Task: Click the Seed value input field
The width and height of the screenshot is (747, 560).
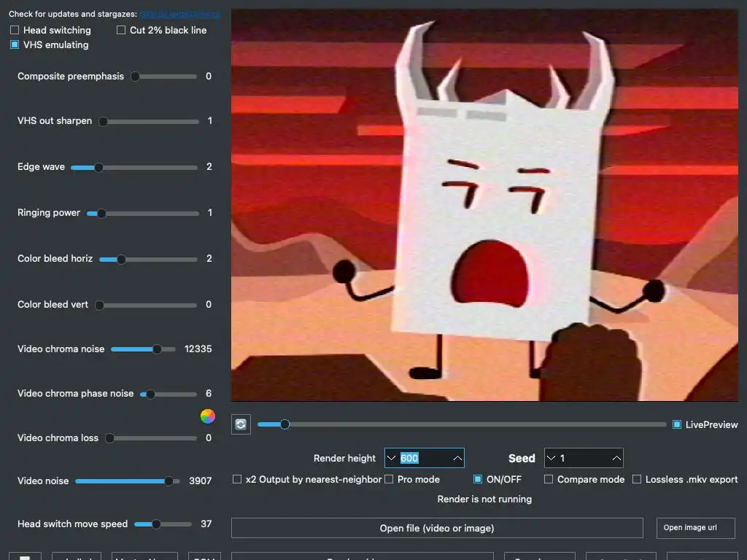Action: tap(584, 458)
